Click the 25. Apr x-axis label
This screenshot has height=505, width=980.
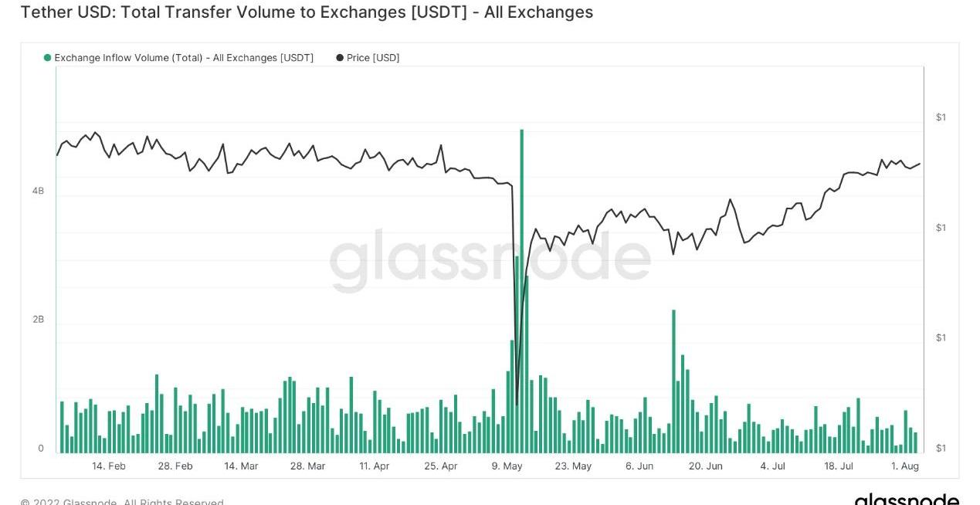pyautogui.click(x=441, y=466)
